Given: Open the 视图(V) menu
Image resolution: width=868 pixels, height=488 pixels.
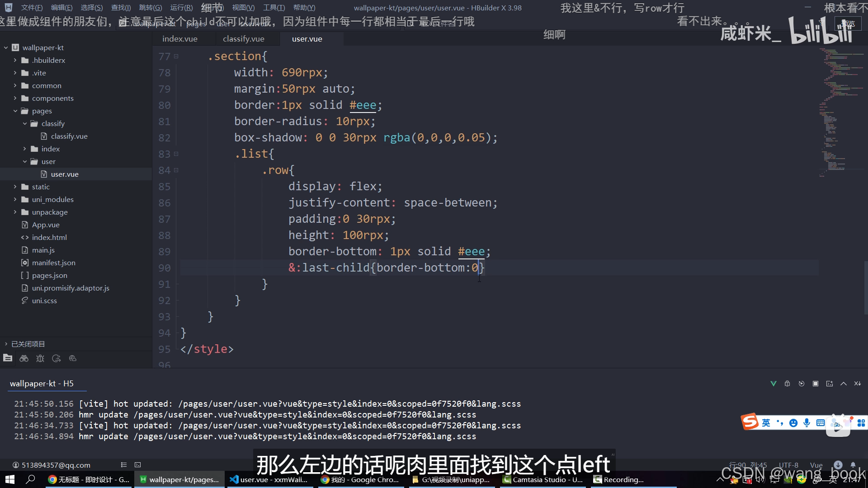Looking at the screenshot, I should 243,8.
